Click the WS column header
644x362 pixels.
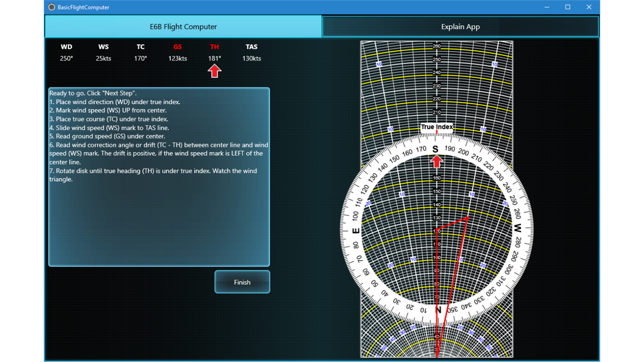[x=103, y=46]
